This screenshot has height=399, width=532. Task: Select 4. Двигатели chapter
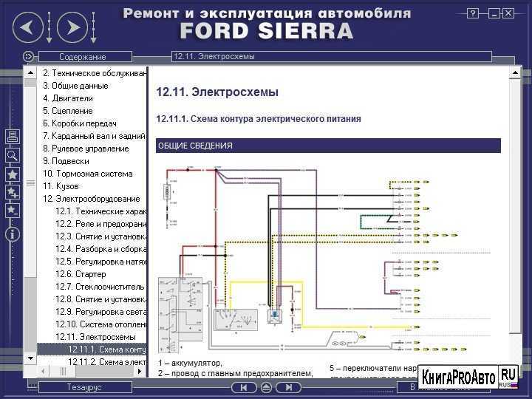coord(68,98)
